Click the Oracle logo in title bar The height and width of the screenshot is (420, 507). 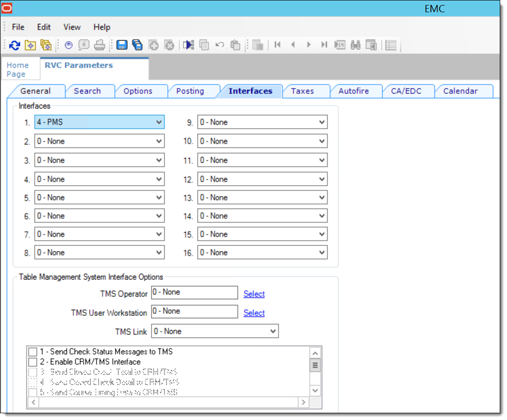tap(7, 8)
